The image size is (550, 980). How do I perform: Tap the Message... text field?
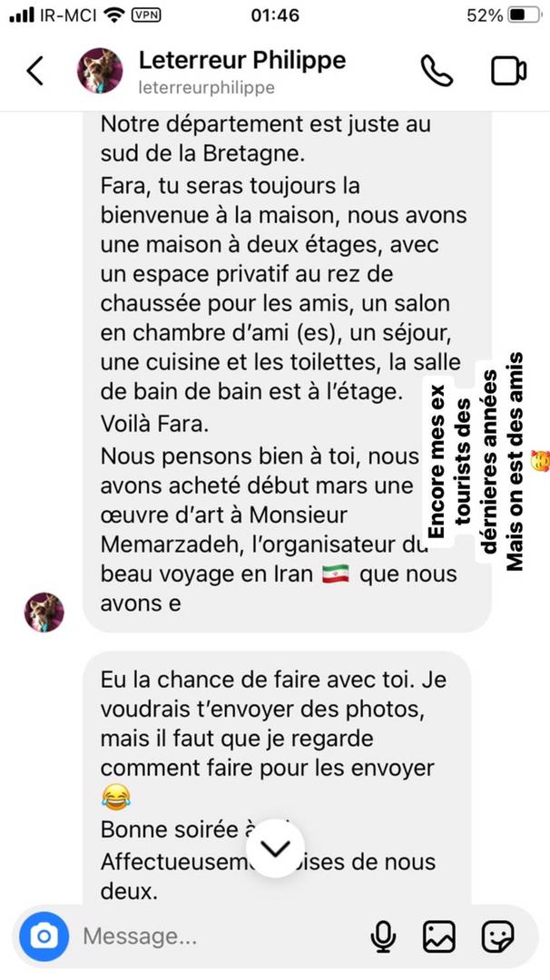(x=219, y=936)
